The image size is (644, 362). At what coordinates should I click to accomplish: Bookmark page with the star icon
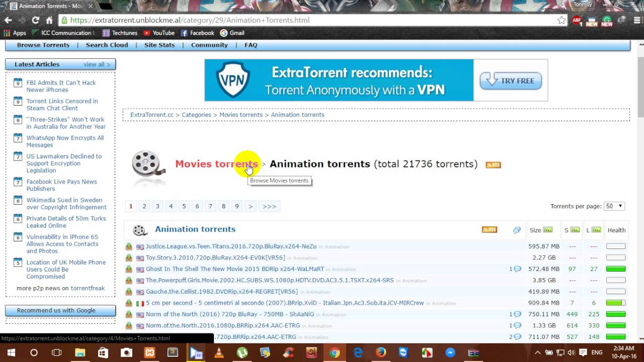(561, 20)
